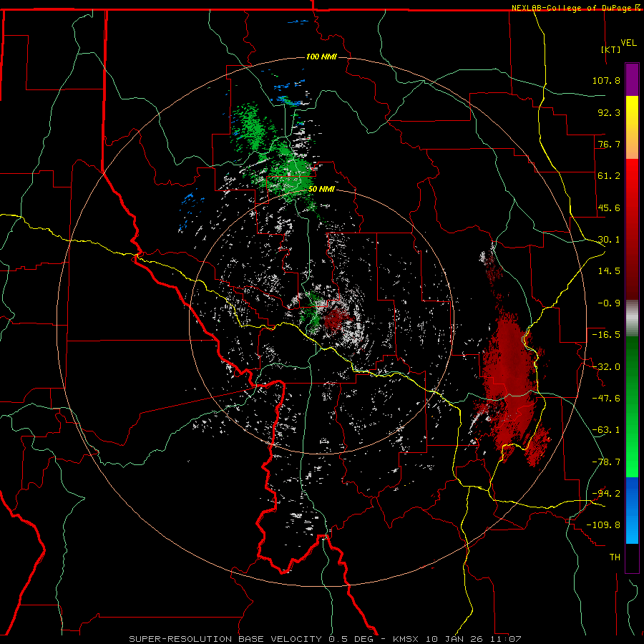
Task: Click the KMSX station identifier in caption
Action: (x=406, y=639)
